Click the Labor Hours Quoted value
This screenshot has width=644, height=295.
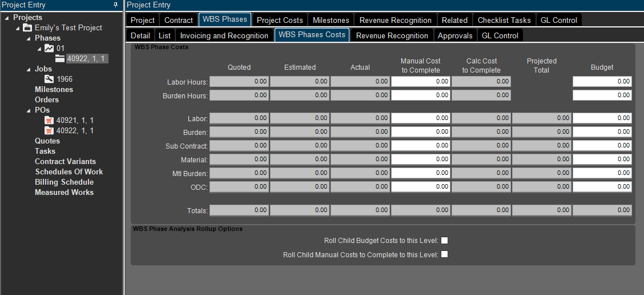click(239, 81)
